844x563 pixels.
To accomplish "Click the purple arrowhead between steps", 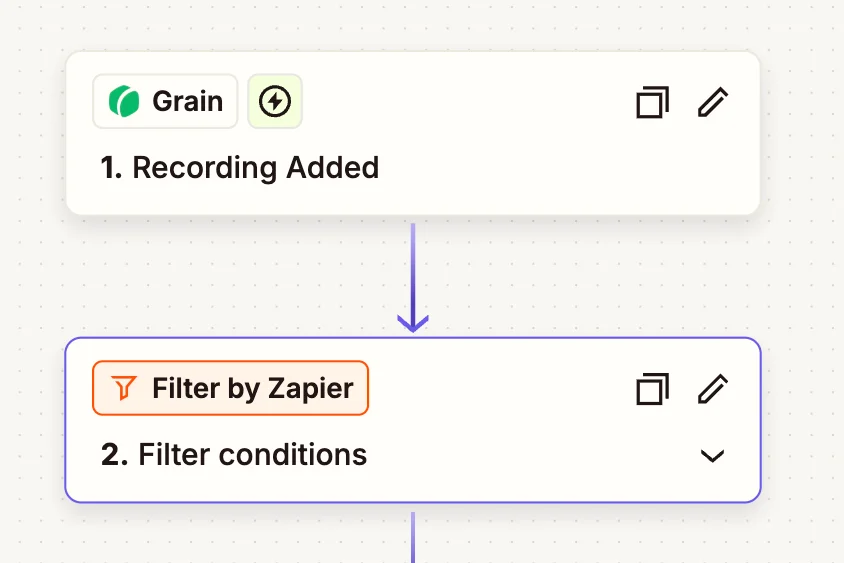I will tap(413, 322).
